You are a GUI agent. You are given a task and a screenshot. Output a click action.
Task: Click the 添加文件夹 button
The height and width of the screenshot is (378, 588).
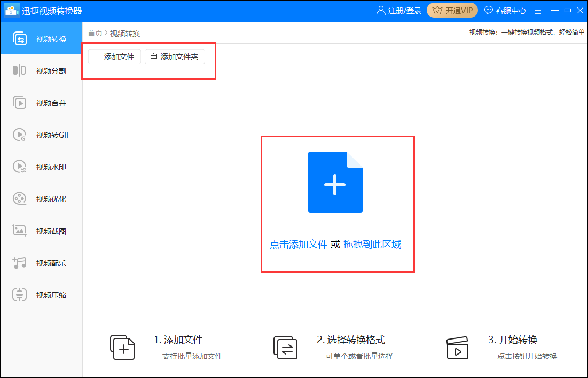click(x=175, y=57)
